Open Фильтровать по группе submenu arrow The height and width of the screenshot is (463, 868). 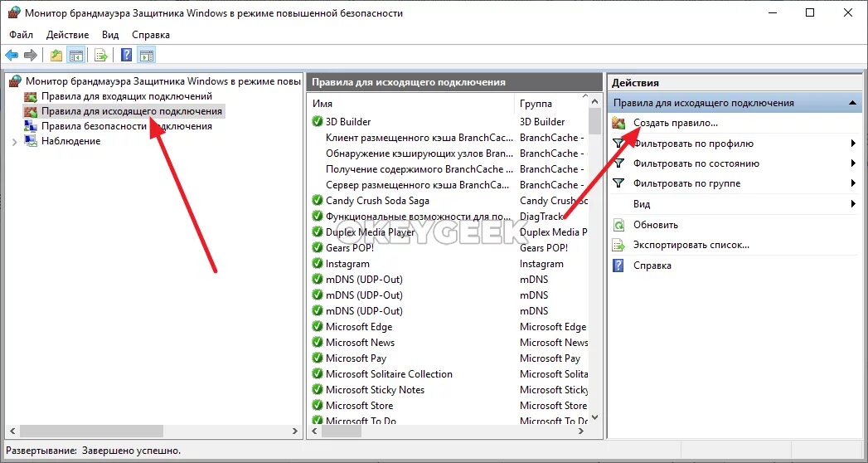[x=854, y=183]
